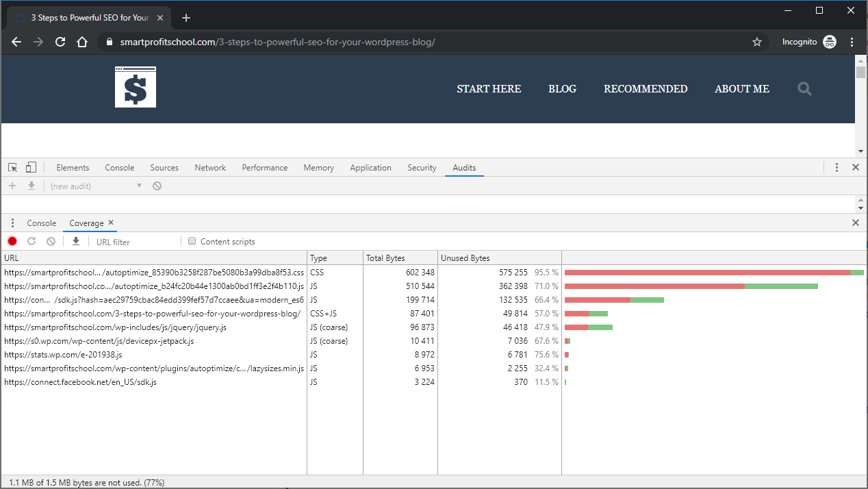This screenshot has height=489, width=868.
Task: Open DevTools customize three-dot menu
Action: pos(837,167)
